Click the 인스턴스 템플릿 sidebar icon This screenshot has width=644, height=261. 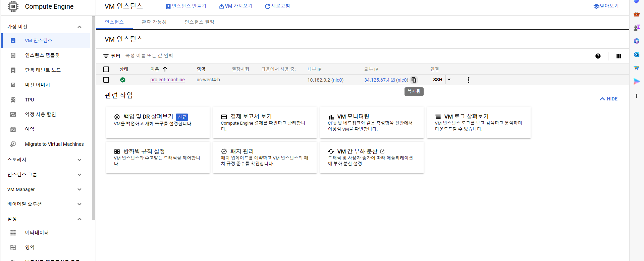tap(13, 55)
